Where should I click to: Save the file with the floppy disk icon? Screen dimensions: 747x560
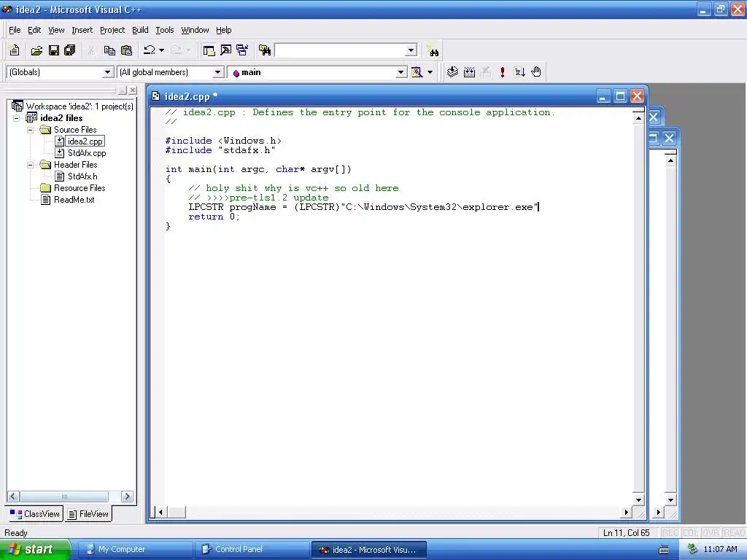pos(54,50)
